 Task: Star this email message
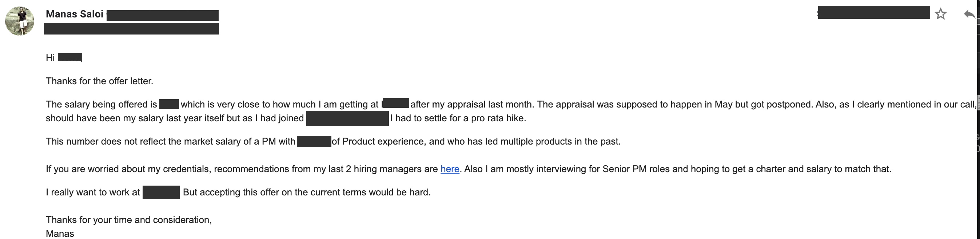(x=940, y=14)
